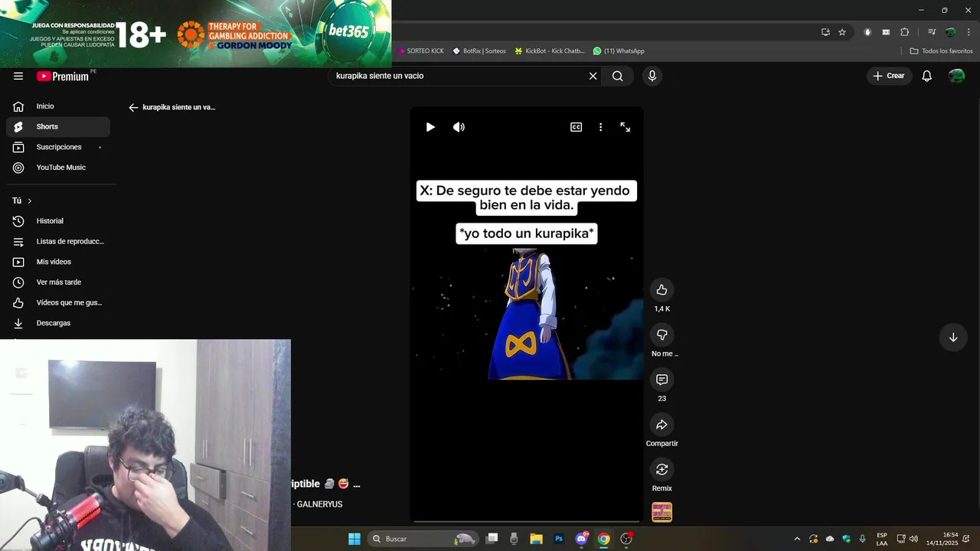Open Suscripciones in the sidebar

[58, 147]
